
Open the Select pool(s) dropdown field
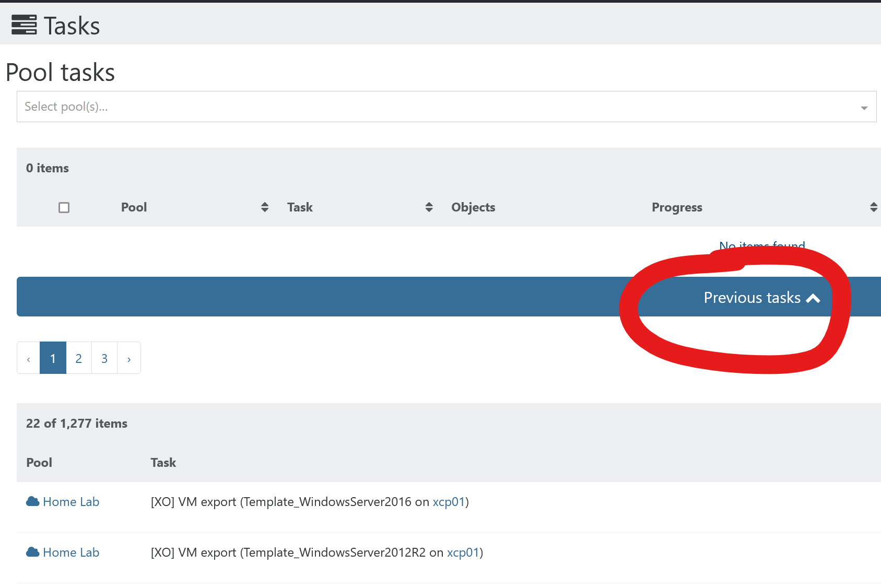tap(447, 107)
